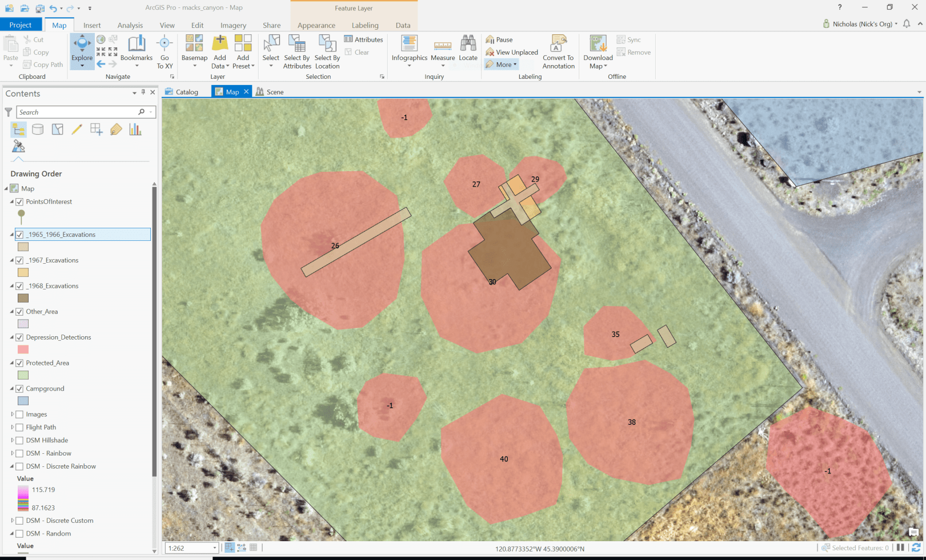The width and height of the screenshot is (926, 560).
Task: Uncheck the Depression_Detections layer
Action: [x=21, y=337]
